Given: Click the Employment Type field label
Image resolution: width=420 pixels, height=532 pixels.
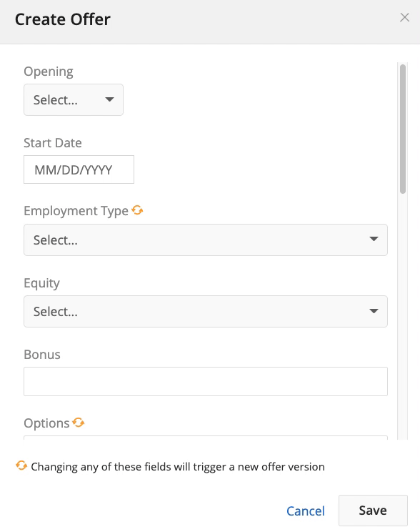Looking at the screenshot, I should coord(76,211).
